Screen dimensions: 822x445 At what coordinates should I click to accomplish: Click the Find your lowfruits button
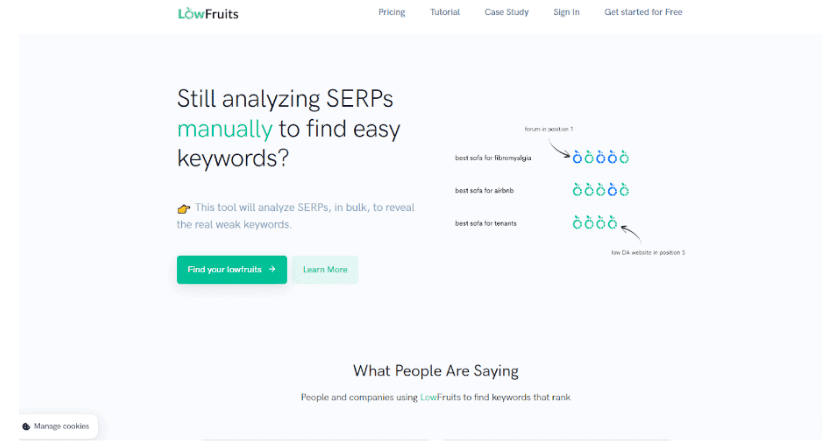click(232, 269)
